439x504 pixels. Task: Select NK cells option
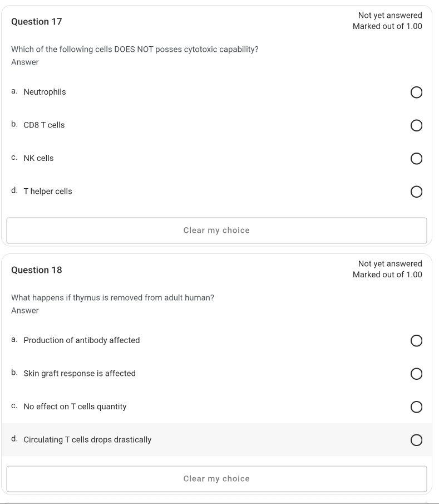(416, 159)
